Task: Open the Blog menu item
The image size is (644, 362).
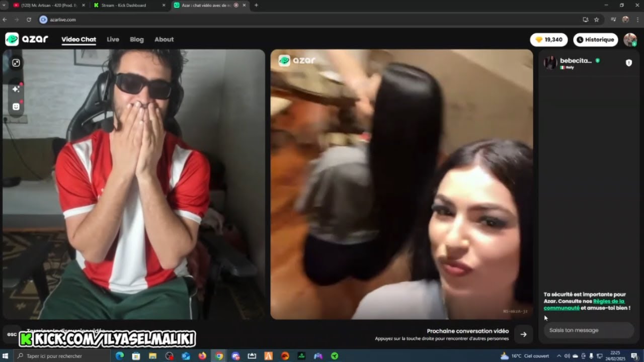Action: pyautogui.click(x=137, y=39)
